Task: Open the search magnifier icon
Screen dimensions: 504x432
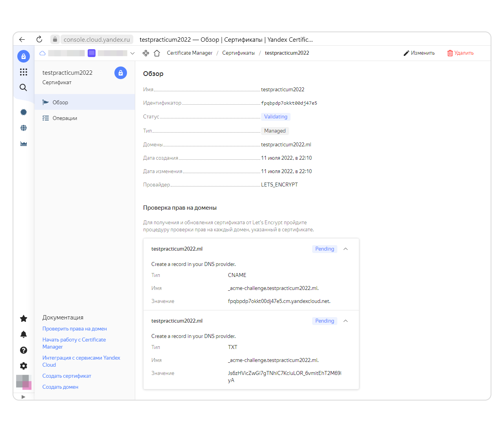Action: click(x=24, y=87)
